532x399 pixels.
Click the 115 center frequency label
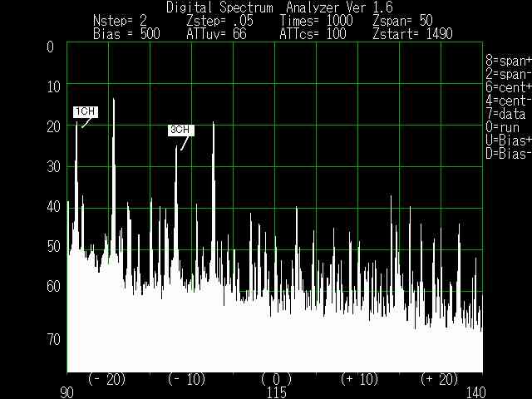click(x=277, y=392)
